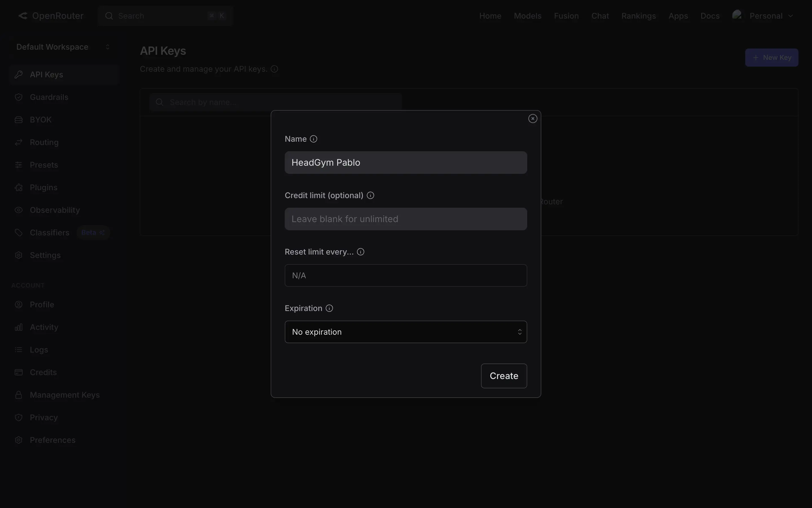Image resolution: width=812 pixels, height=508 pixels.
Task: Open Chat in the top navigation
Action: click(600, 16)
